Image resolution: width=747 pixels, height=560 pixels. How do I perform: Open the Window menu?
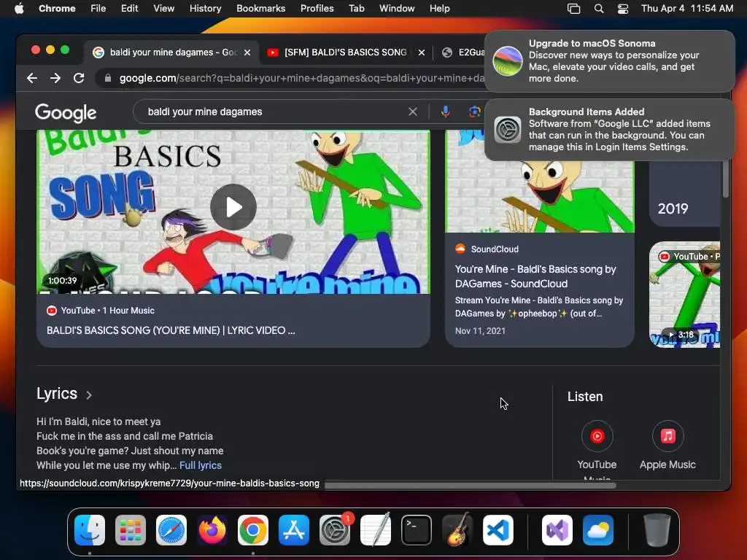397,9
